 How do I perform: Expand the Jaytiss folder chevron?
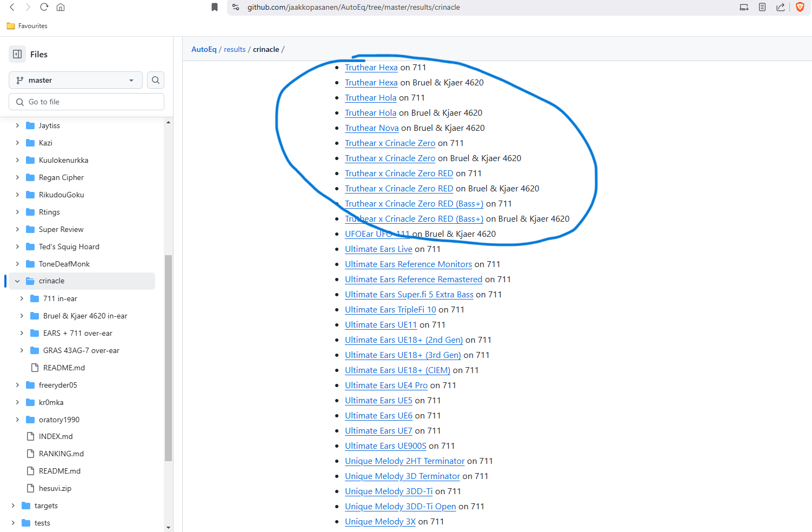coord(17,125)
